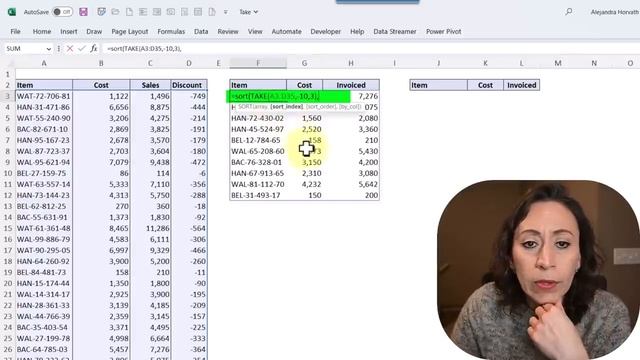Image resolution: width=640 pixels, height=360 pixels.
Task: Switch to the View tab
Action: click(255, 31)
